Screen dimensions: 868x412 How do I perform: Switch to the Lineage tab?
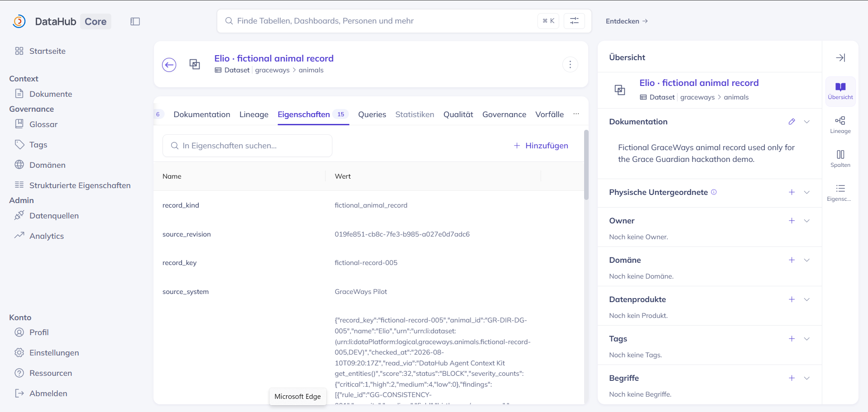254,114
